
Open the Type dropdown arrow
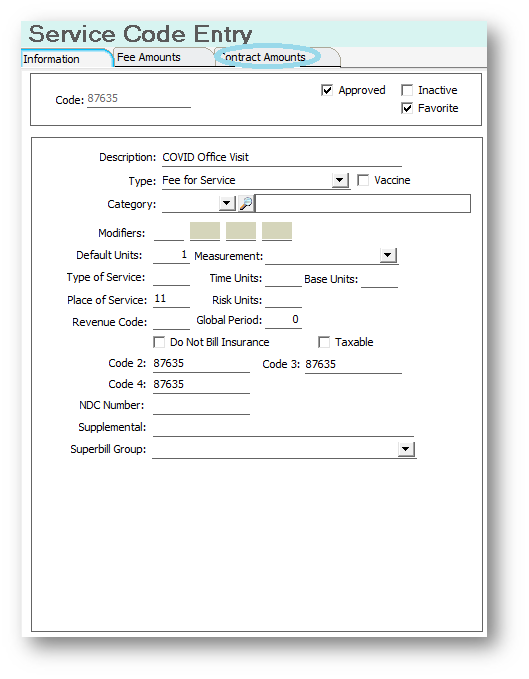pyautogui.click(x=340, y=180)
